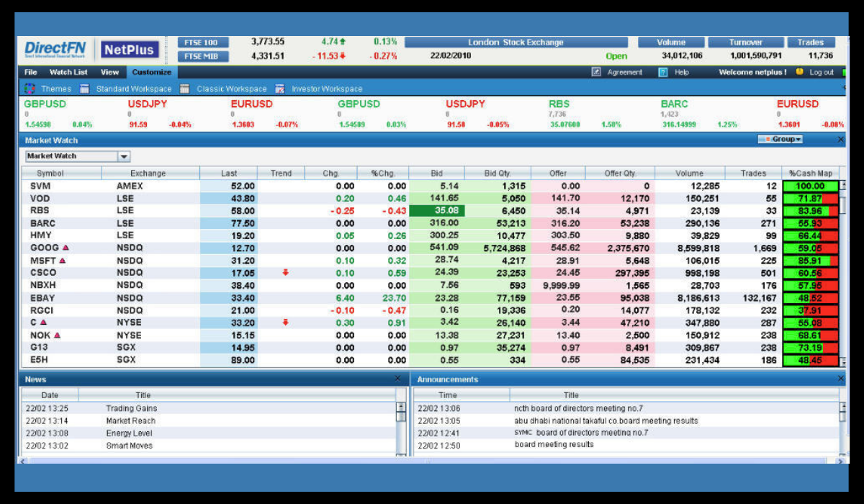The image size is (864, 504).
Task: Click the RBS cash map bar showing 83.96
Action: [811, 211]
